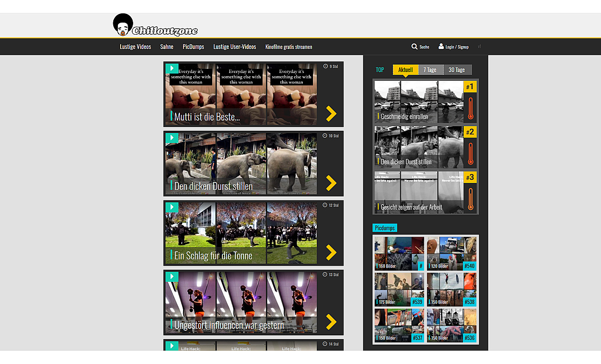Open picdump #537
Viewport: 601px width, 364px height.
coord(399,325)
